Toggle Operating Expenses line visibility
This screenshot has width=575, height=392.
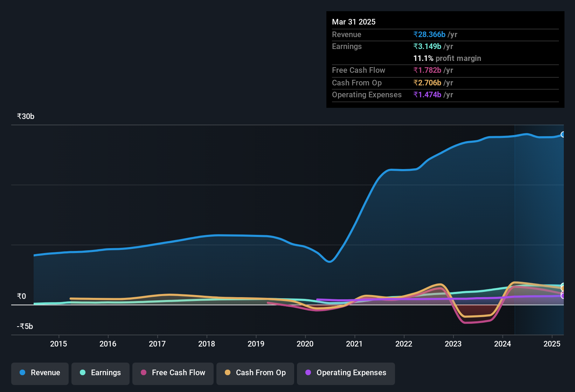point(346,373)
